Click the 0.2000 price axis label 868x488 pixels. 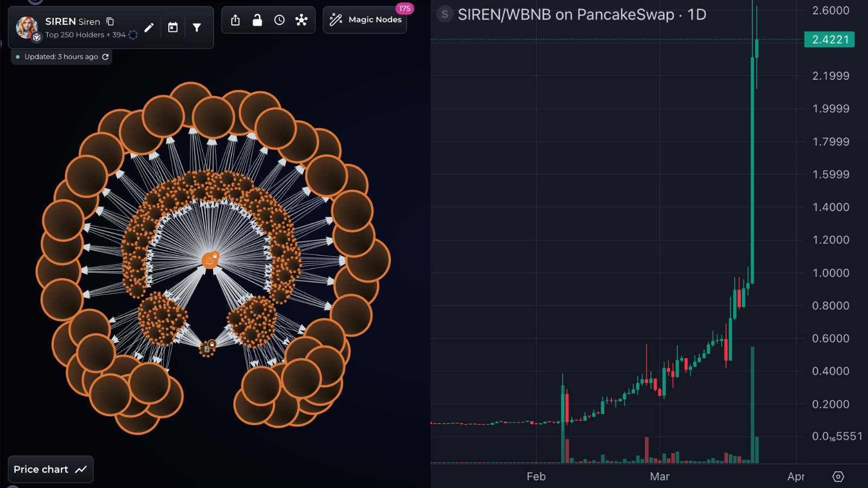[x=831, y=404]
